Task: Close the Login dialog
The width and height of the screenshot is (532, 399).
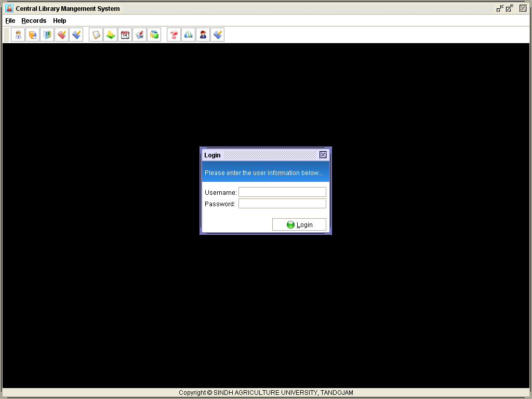Action: click(323, 155)
